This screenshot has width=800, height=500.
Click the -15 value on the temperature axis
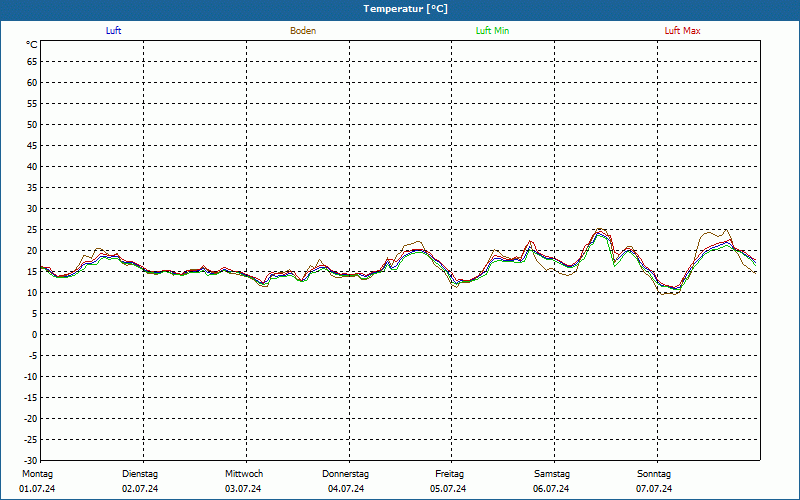pyautogui.click(x=31, y=397)
